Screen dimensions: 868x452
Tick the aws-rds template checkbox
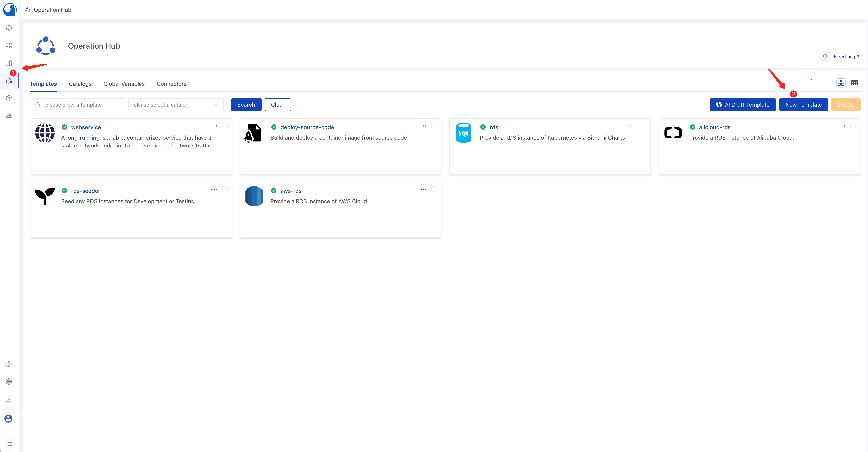[x=434, y=189]
